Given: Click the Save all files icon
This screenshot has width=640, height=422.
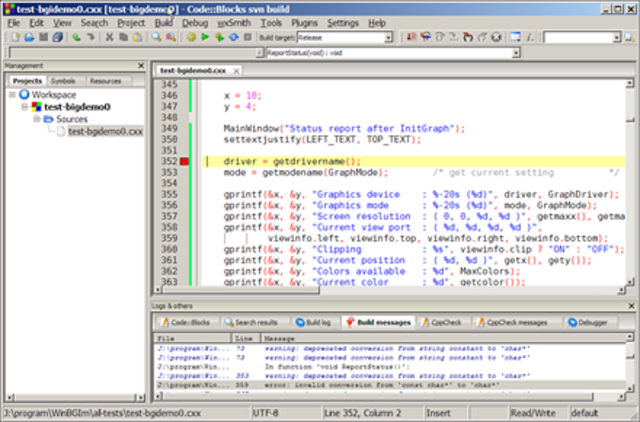Looking at the screenshot, I should [58, 37].
